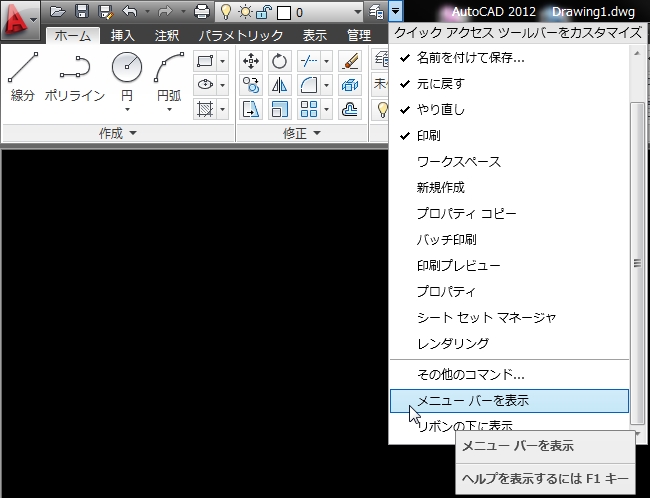Switch to the ホーム ribbon tab

(73, 36)
